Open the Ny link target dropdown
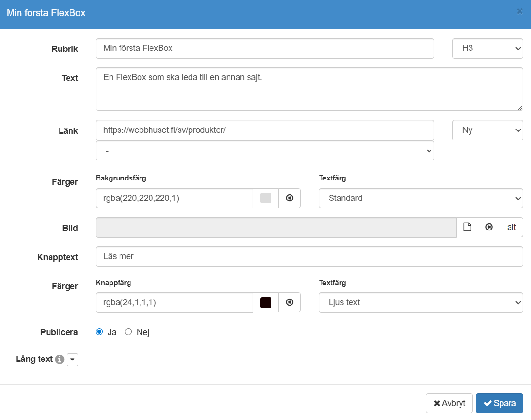The image size is (531, 420). pyautogui.click(x=487, y=130)
